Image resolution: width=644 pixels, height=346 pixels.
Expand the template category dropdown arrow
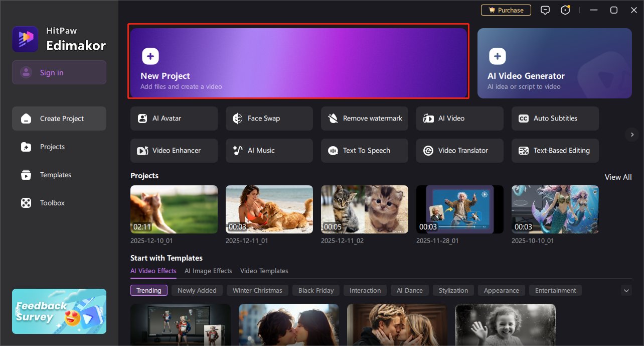[626, 290]
